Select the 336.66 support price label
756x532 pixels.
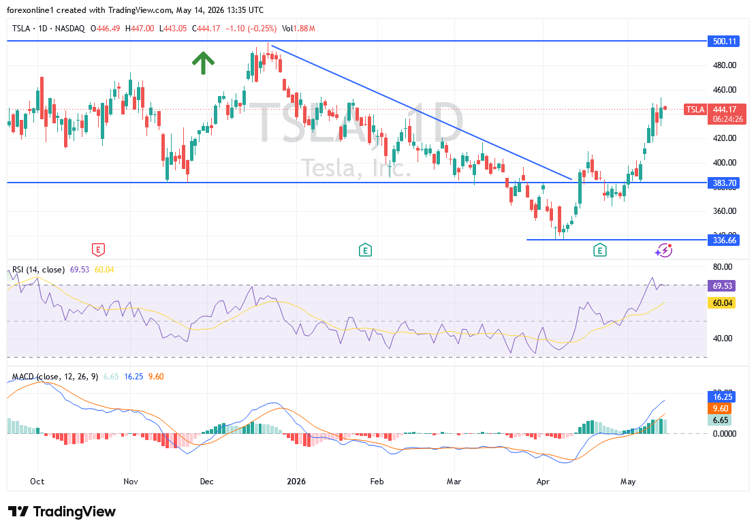[725, 240]
